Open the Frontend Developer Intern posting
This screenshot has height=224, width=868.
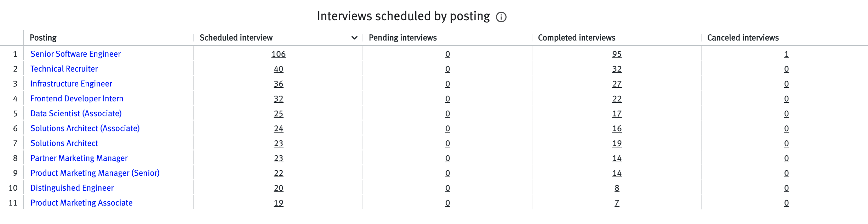click(77, 99)
